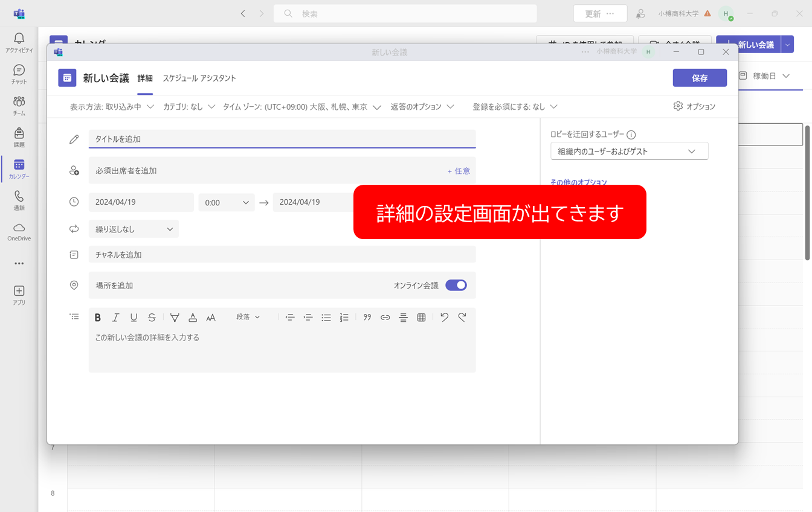Open Calls (通話) in sidebar

[x=19, y=200]
